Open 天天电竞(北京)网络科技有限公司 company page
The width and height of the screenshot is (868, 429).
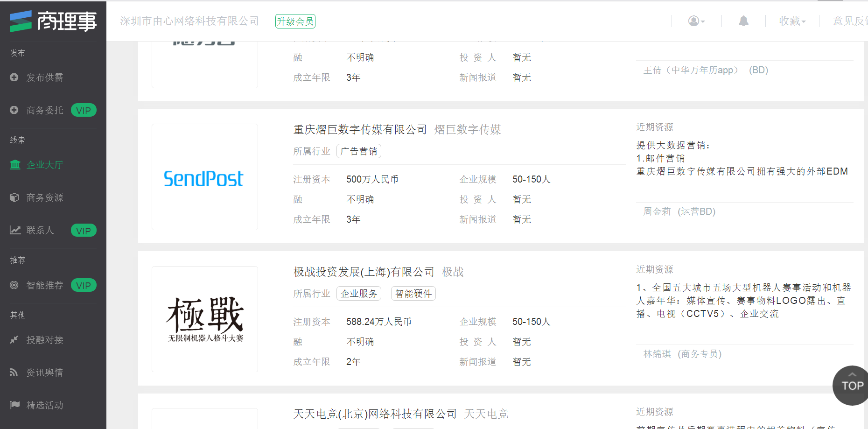pyautogui.click(x=375, y=414)
